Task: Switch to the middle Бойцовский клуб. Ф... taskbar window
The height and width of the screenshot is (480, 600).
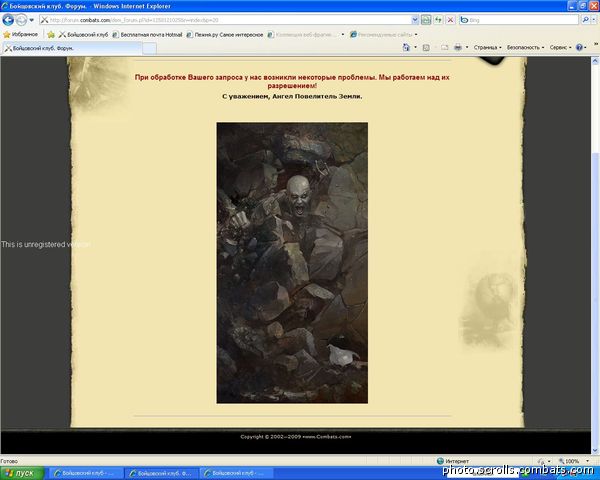Action: [x=162, y=473]
